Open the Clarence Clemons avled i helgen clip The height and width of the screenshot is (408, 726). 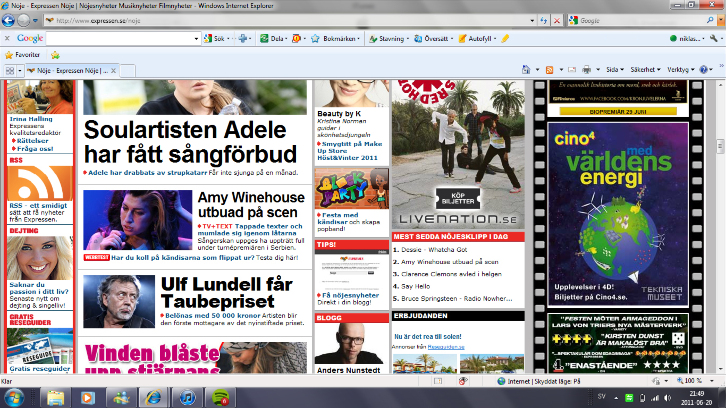click(451, 274)
